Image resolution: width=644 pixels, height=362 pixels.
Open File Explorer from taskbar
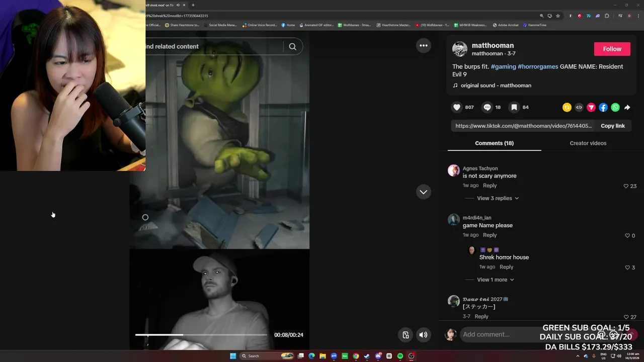coord(323,356)
